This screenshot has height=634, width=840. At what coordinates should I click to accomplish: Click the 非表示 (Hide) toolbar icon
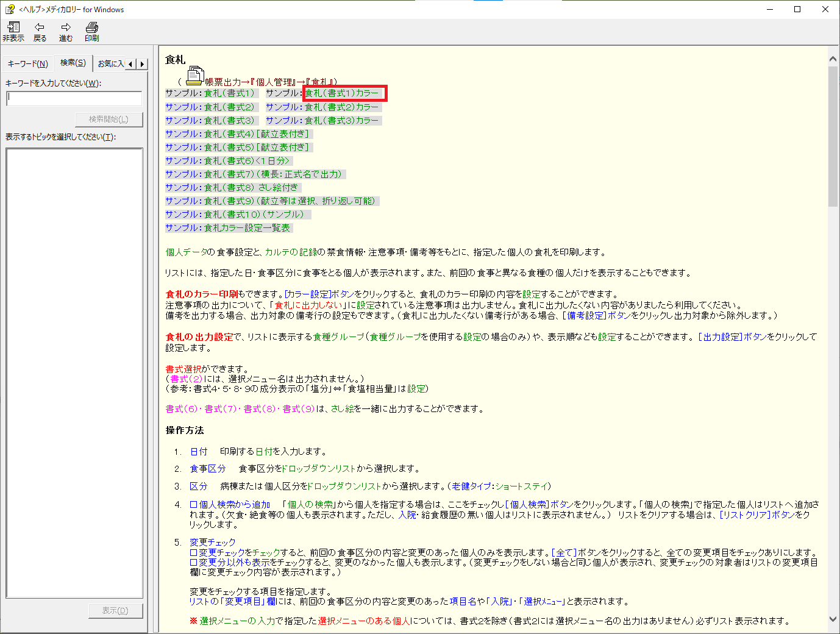point(13,32)
